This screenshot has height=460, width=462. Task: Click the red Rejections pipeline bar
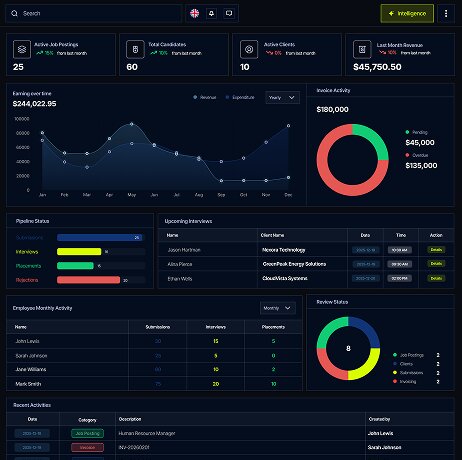point(88,280)
